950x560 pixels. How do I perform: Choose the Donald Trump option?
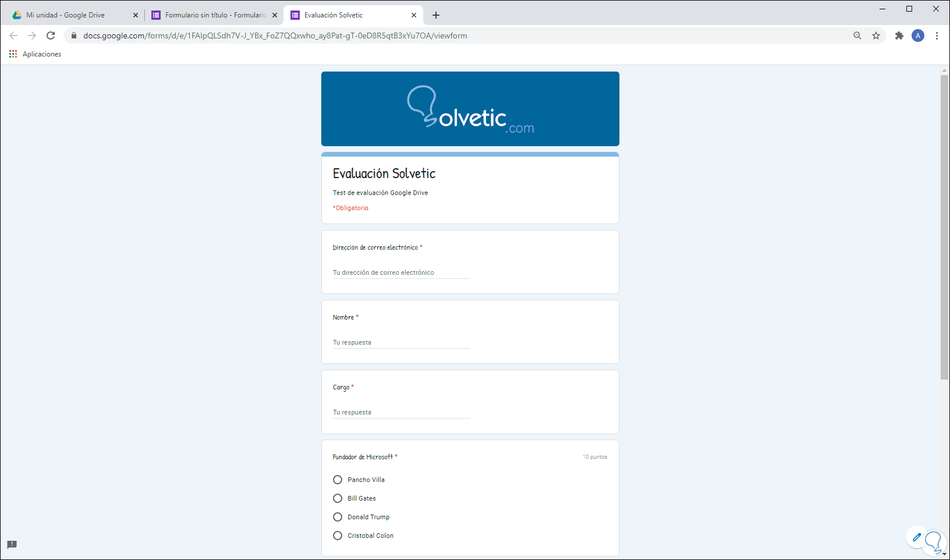(338, 517)
